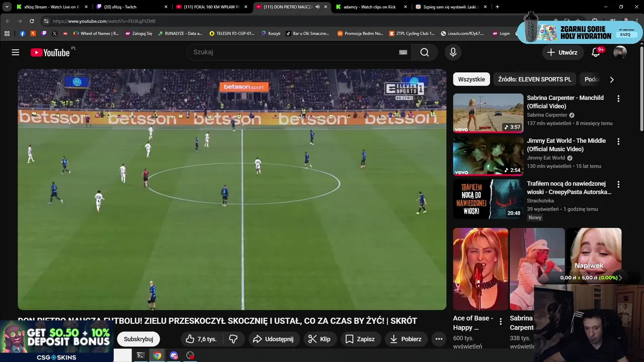Open the Login bookmark
644x362 pixels.
pos(501,33)
